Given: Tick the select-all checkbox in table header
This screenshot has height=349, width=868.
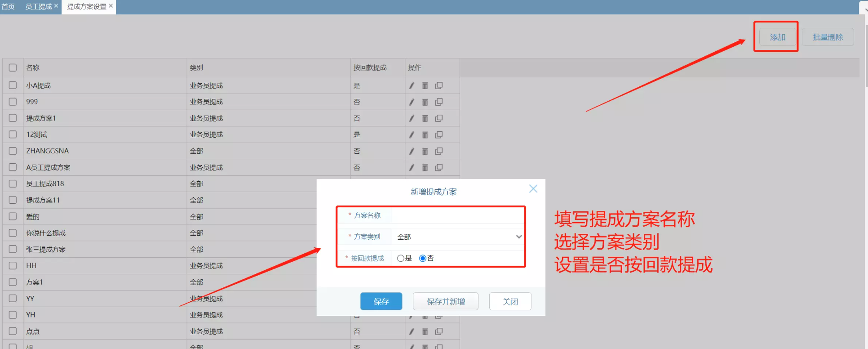Looking at the screenshot, I should coord(13,67).
